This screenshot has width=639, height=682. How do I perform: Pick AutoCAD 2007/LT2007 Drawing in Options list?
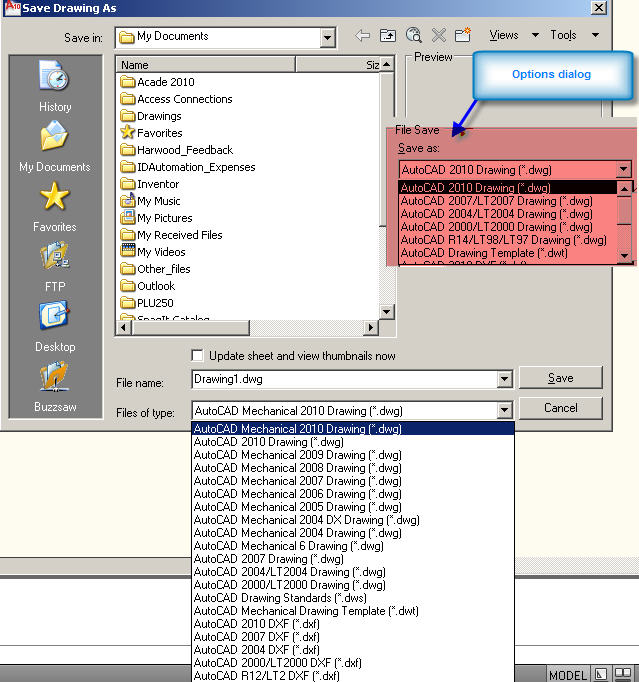508,201
